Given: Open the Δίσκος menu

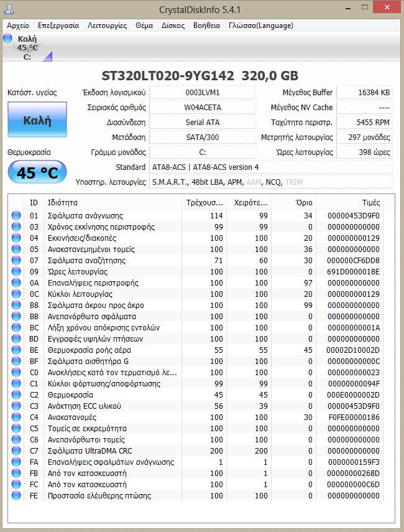Looking at the screenshot, I should [x=173, y=26].
